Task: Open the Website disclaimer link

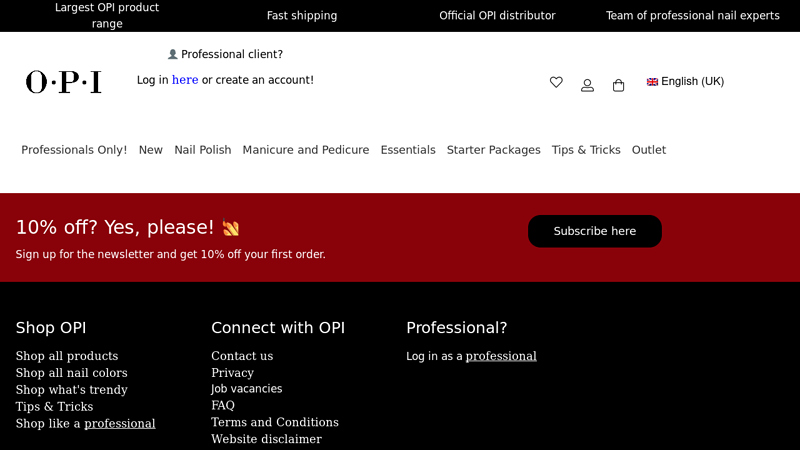Action: 266,439
